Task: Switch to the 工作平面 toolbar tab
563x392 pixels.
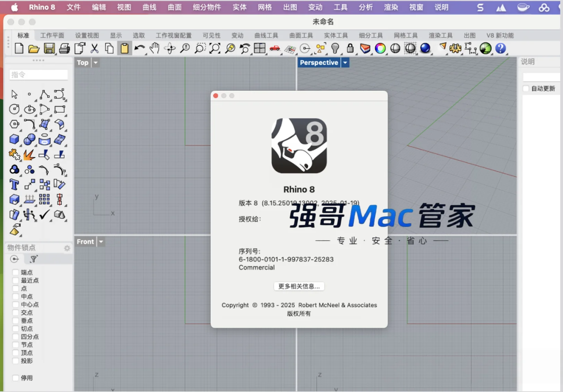Action: [x=52, y=35]
